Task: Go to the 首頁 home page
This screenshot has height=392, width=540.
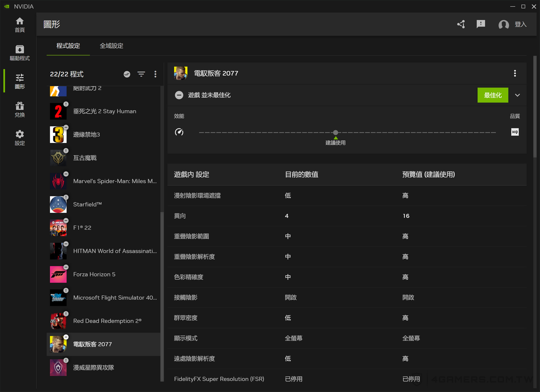Action: [20, 25]
